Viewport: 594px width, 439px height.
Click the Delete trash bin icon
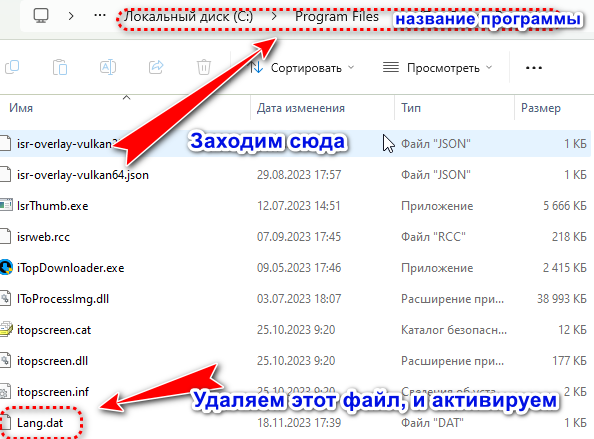coord(204,67)
